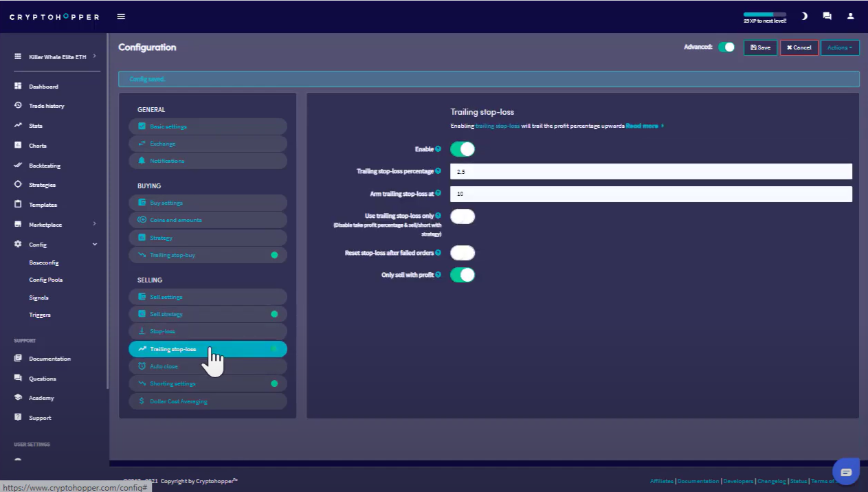The image size is (868, 492).
Task: Turn on Use trailing stop-loss only
Action: [463, 217]
